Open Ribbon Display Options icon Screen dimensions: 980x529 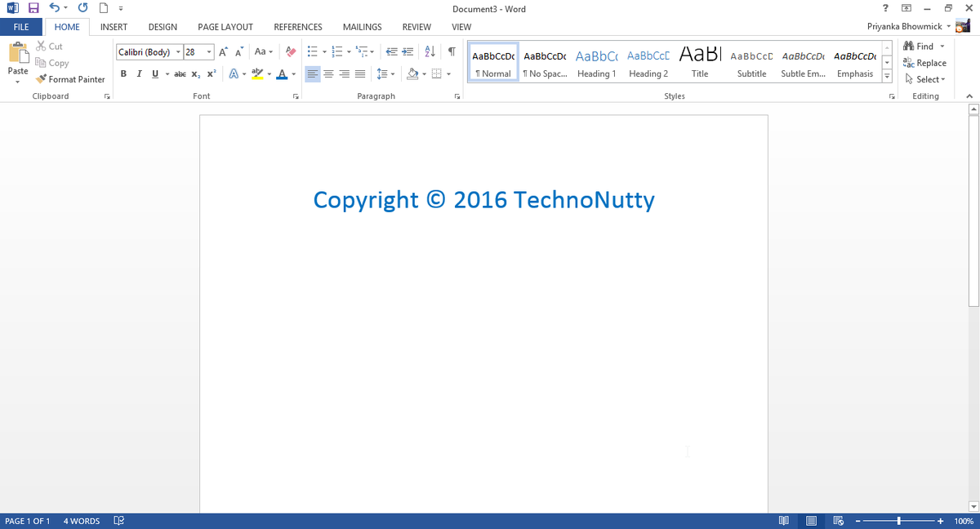click(906, 8)
